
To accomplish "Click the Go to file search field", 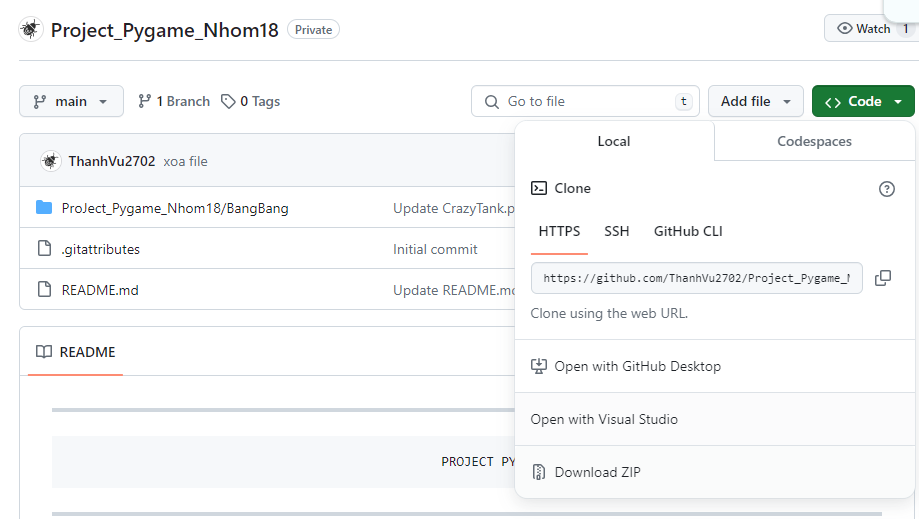I will click(x=585, y=101).
